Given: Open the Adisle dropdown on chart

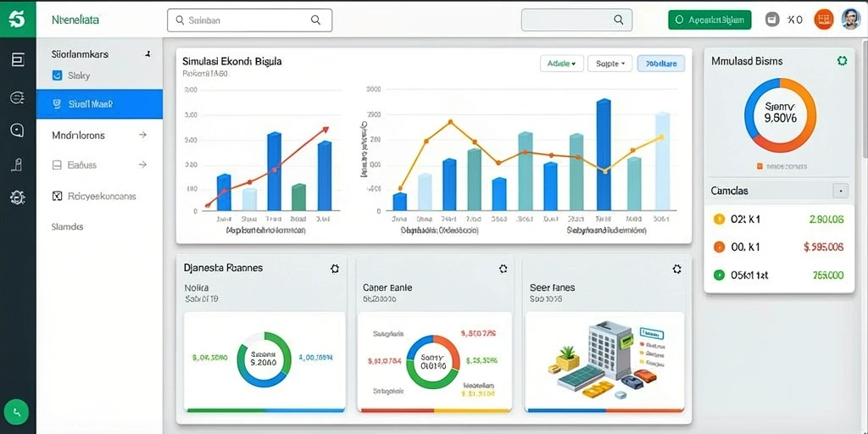Looking at the screenshot, I should click(561, 64).
